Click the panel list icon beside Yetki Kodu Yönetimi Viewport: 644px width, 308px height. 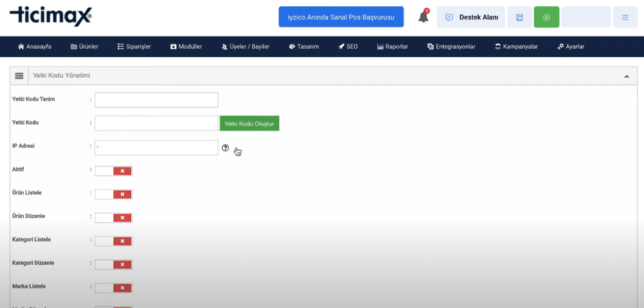tap(19, 76)
